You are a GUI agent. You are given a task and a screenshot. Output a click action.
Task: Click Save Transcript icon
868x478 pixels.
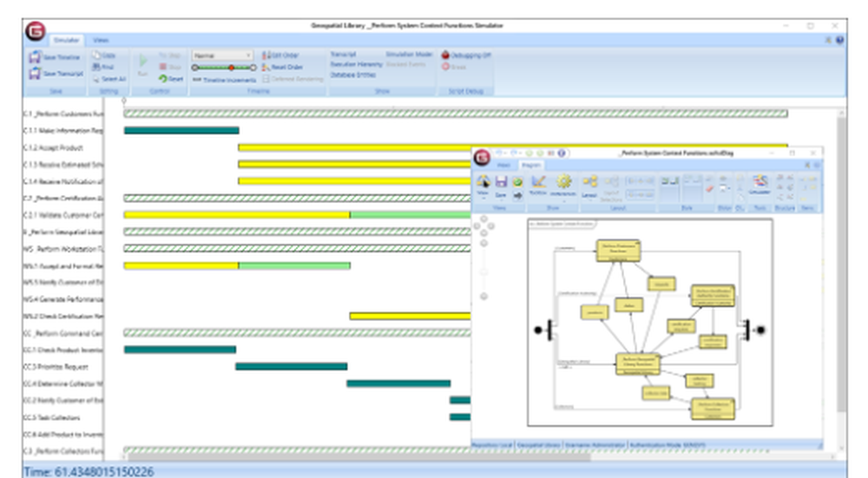(x=35, y=73)
